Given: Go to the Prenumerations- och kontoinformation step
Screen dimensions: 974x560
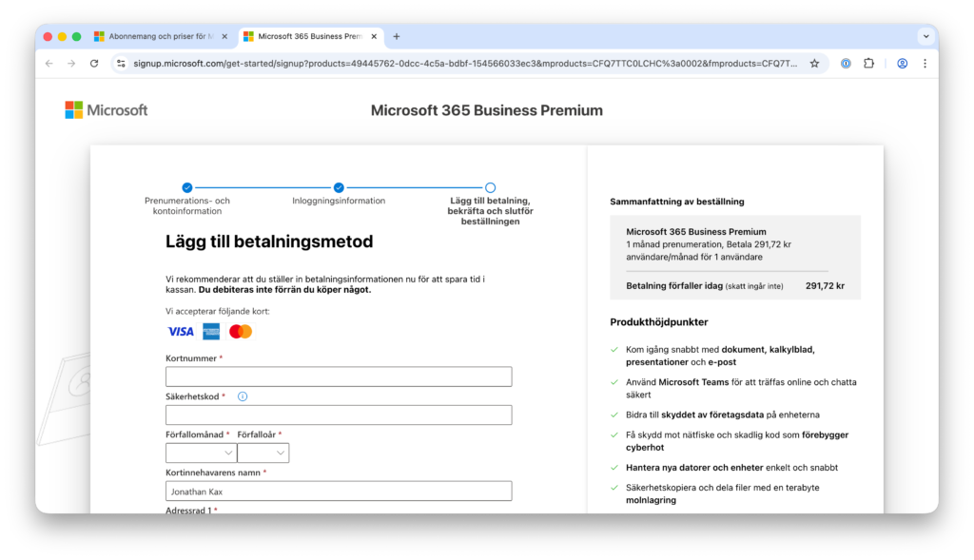Looking at the screenshot, I should [x=187, y=188].
